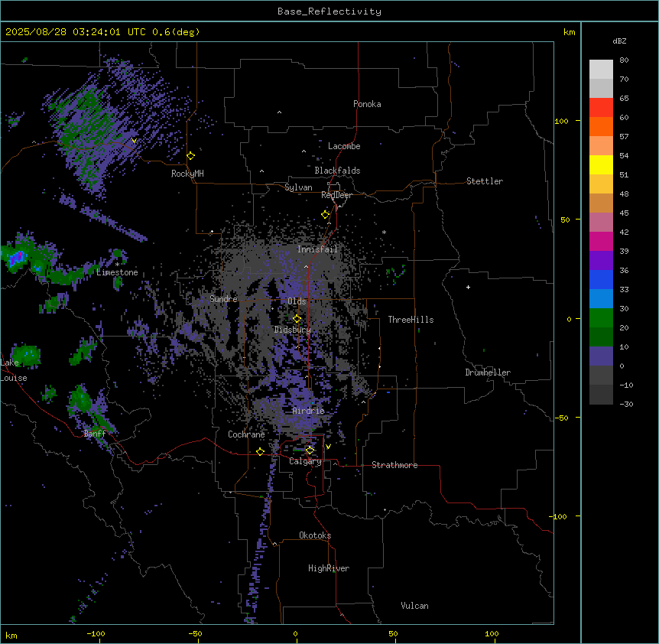This screenshot has width=659, height=644.
Task: Click the Sylvan label
Action: [x=298, y=187]
